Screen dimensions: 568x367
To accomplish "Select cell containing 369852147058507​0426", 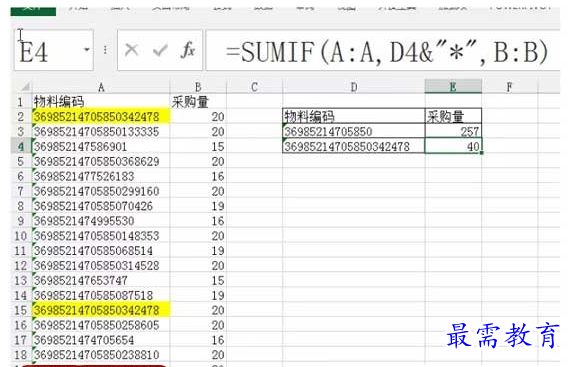I will [x=101, y=206].
